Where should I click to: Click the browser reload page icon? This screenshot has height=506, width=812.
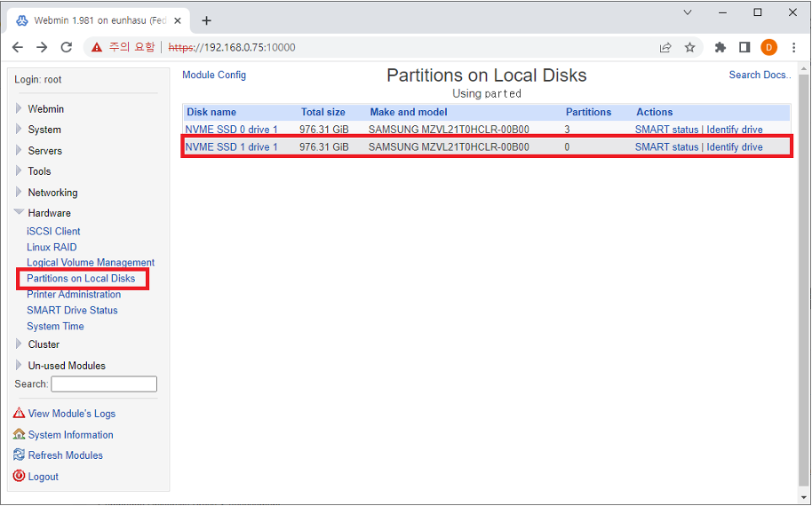click(66, 48)
